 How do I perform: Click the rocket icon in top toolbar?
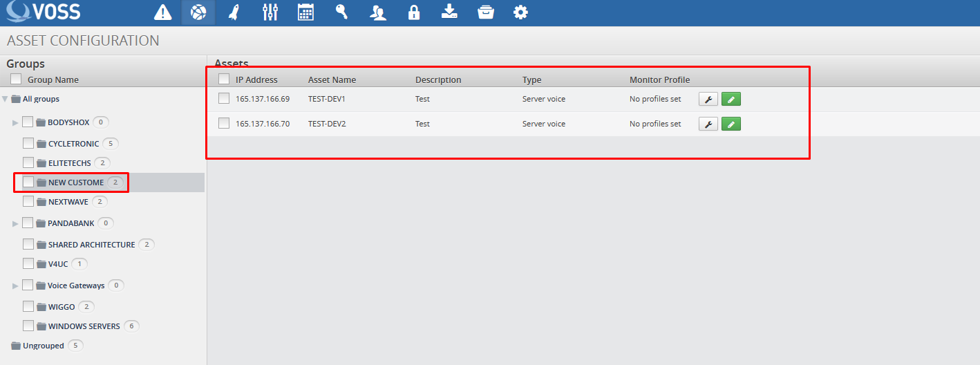(234, 12)
